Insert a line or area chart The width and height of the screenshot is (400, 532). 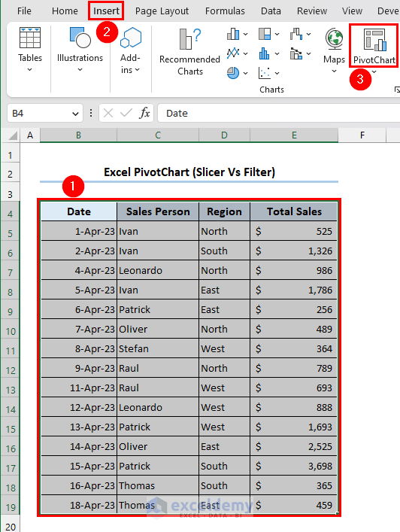pyautogui.click(x=233, y=53)
